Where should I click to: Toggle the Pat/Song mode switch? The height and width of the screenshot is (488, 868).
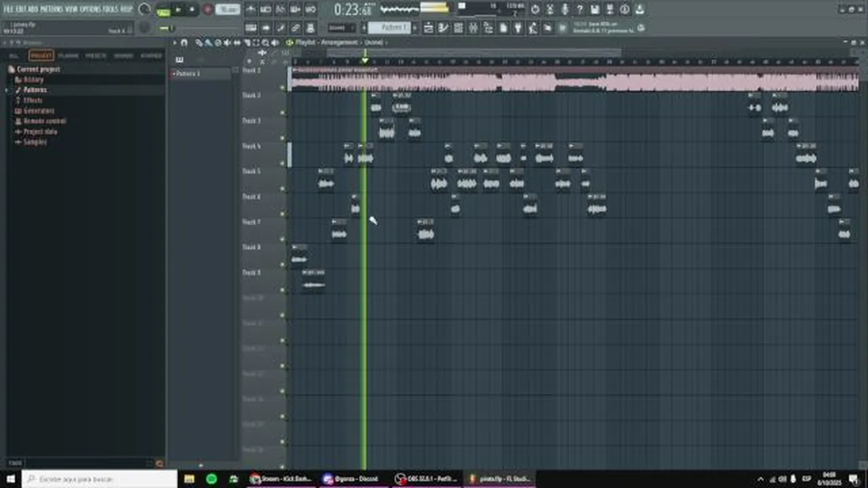(x=163, y=10)
